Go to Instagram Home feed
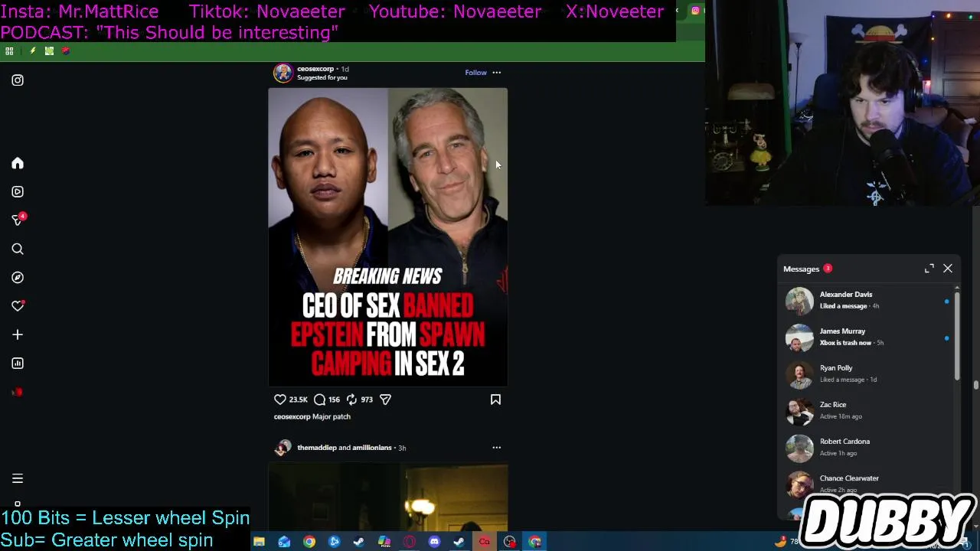 tap(18, 163)
